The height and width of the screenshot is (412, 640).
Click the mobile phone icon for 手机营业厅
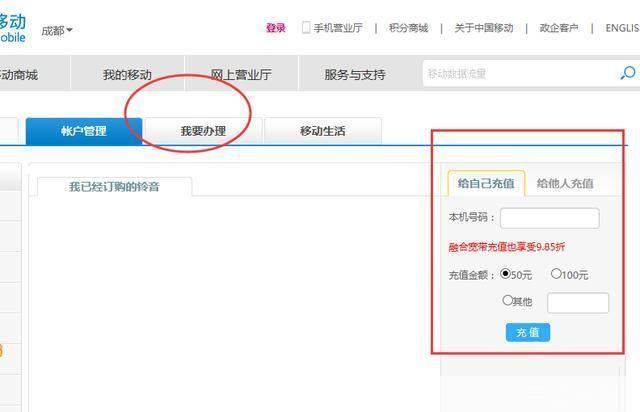306,28
